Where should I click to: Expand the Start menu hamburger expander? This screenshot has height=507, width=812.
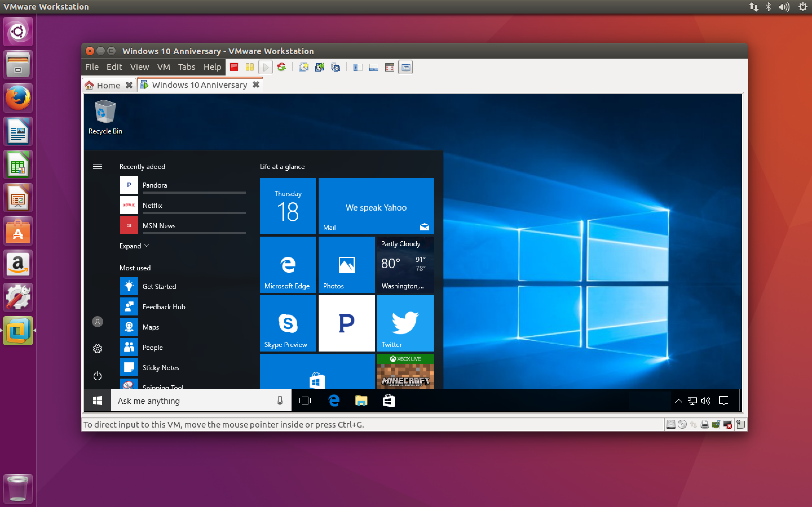98,166
